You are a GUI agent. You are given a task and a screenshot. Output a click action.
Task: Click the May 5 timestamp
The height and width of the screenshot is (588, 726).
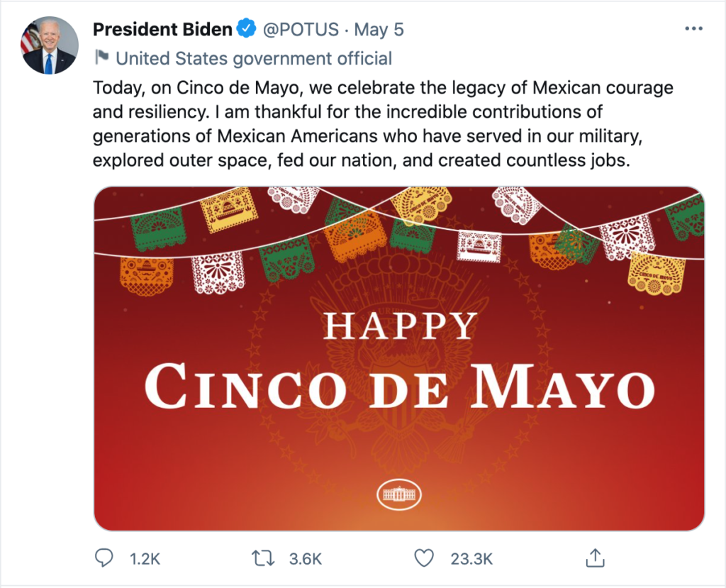379,30
